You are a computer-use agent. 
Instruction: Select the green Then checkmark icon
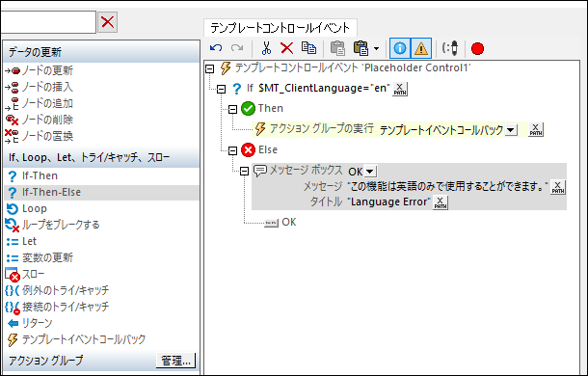pos(248,108)
